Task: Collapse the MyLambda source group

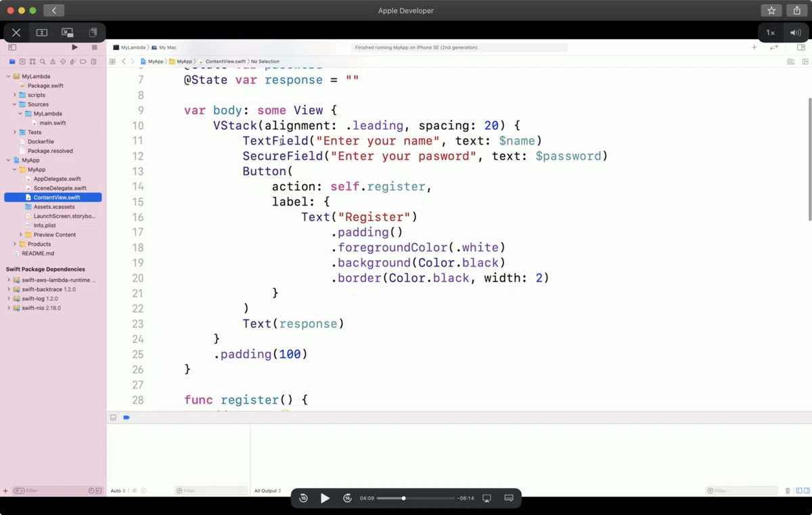Action: tap(20, 114)
